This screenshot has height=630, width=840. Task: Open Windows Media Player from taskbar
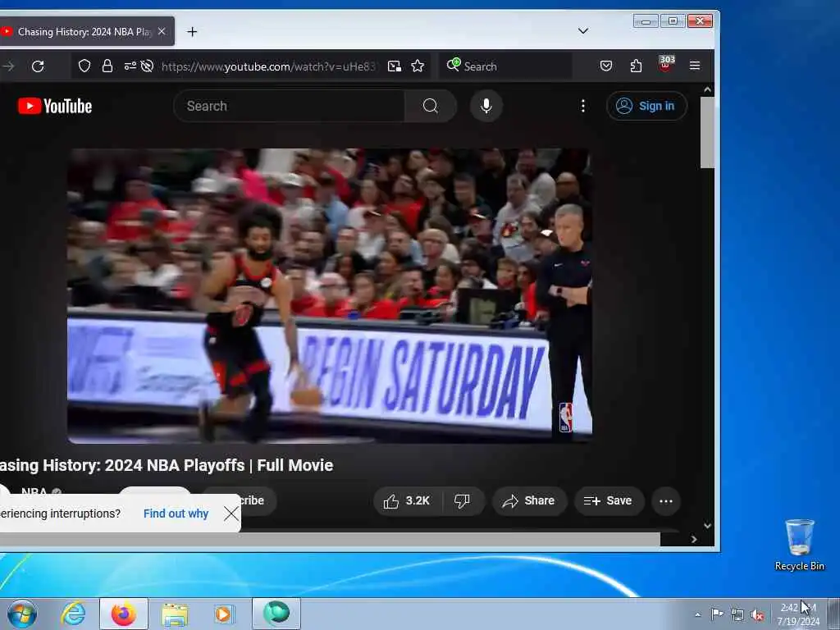click(223, 614)
